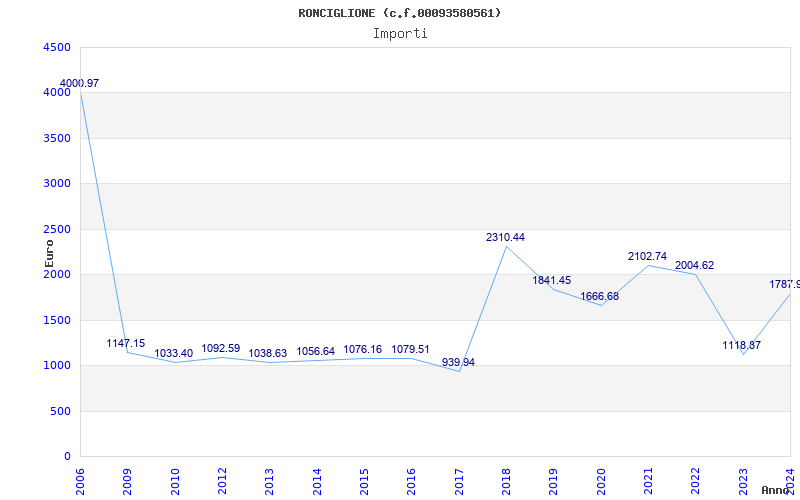
Task: Click the 2004.62 data label
Action: (694, 265)
